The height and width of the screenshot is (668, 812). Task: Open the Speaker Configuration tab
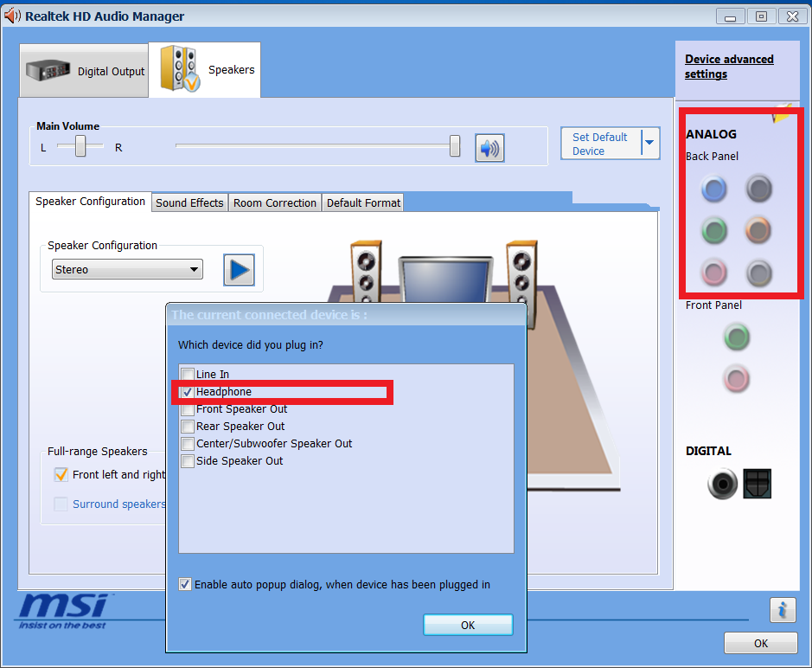(x=90, y=202)
